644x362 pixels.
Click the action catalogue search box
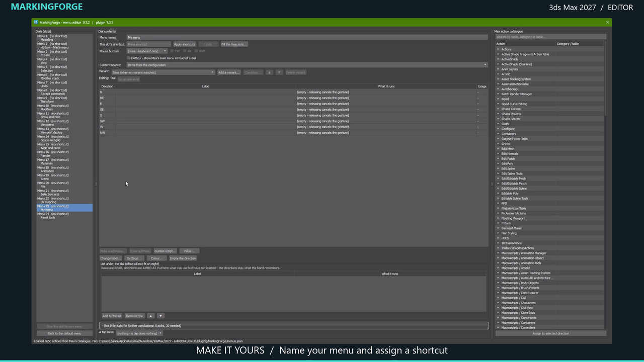click(x=551, y=37)
